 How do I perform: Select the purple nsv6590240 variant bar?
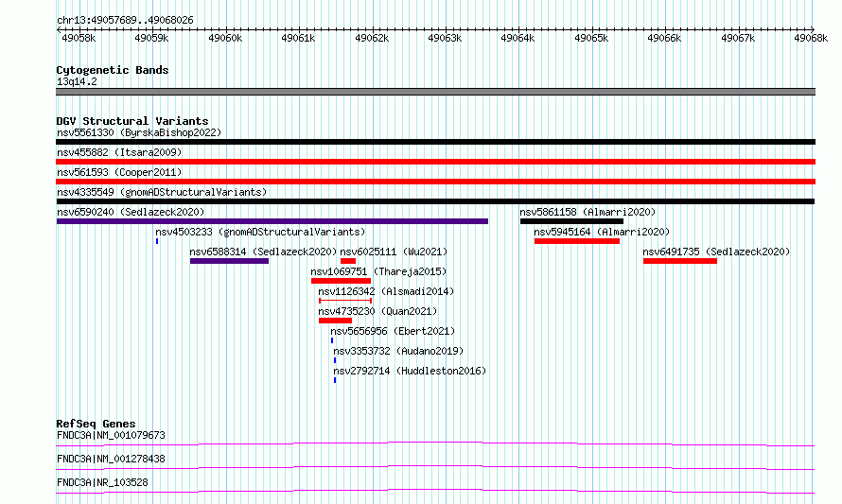[272, 221]
